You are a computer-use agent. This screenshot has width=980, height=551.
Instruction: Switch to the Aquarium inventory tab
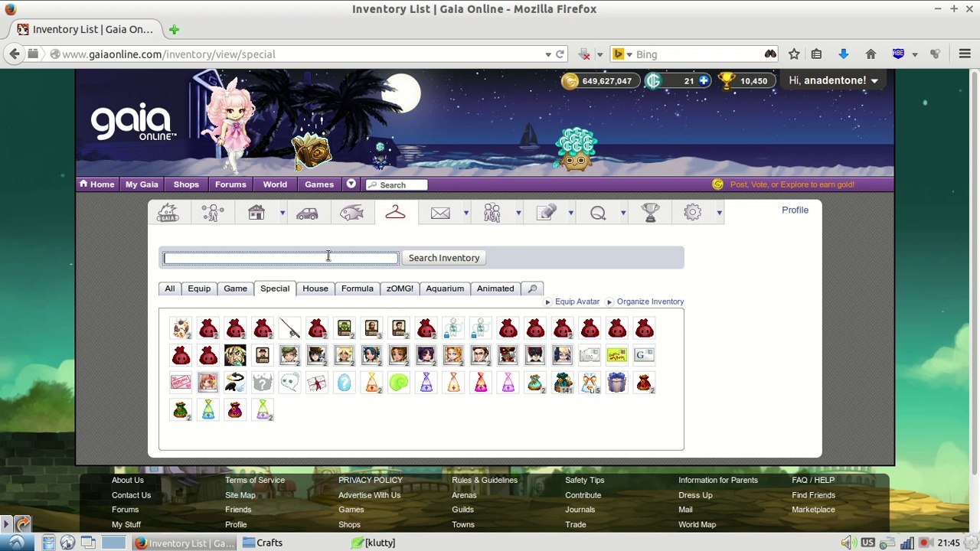[x=445, y=289]
